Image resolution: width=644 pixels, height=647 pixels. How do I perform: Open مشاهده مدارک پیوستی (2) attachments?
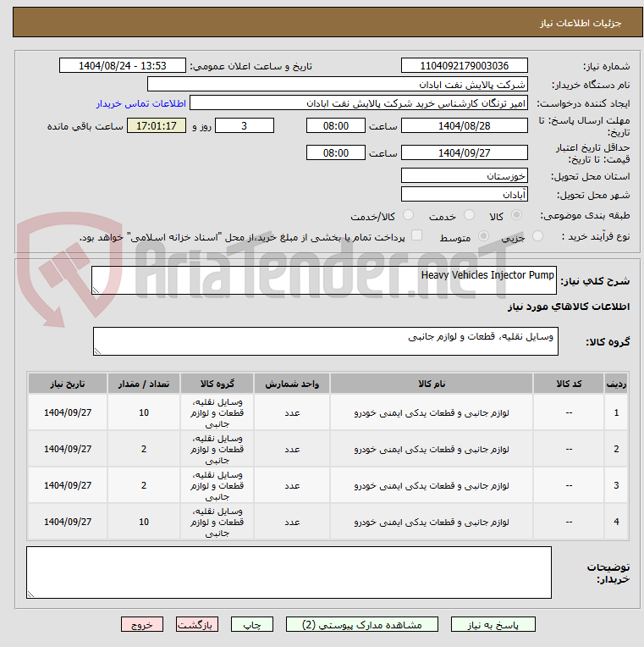point(362,624)
